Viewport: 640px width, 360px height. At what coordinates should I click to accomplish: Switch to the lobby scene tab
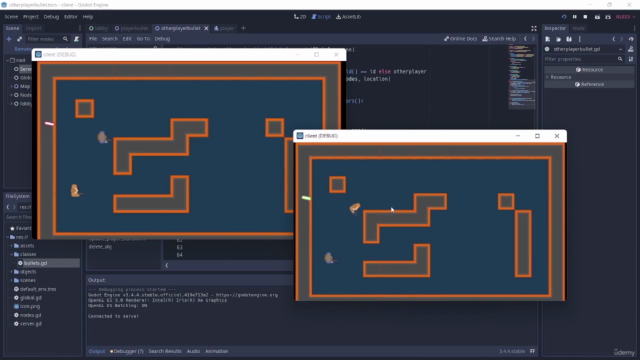point(98,28)
